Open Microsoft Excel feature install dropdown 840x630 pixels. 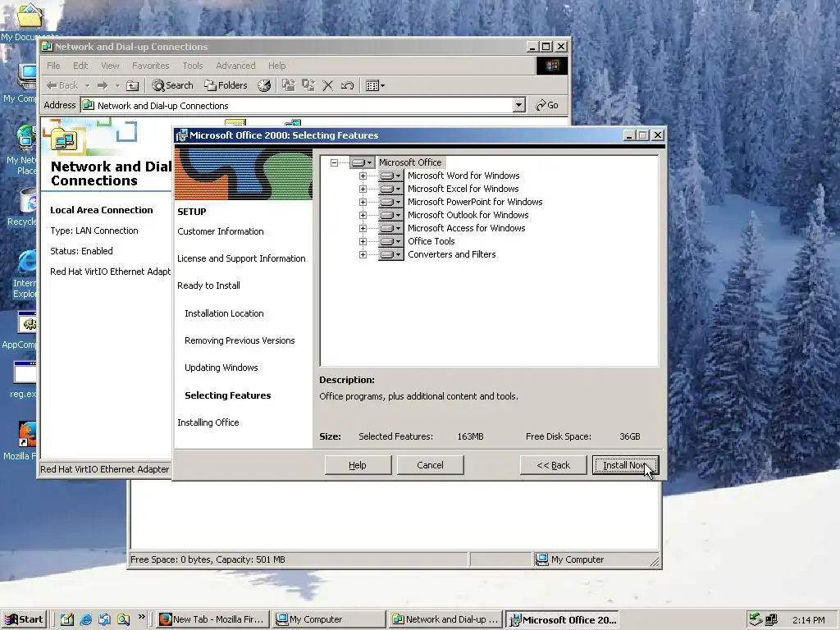tap(391, 189)
